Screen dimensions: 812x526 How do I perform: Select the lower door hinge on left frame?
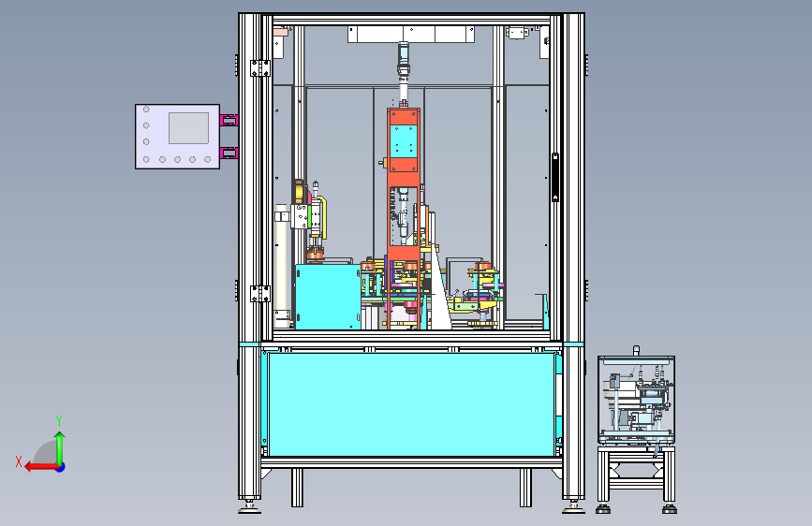click(x=260, y=294)
